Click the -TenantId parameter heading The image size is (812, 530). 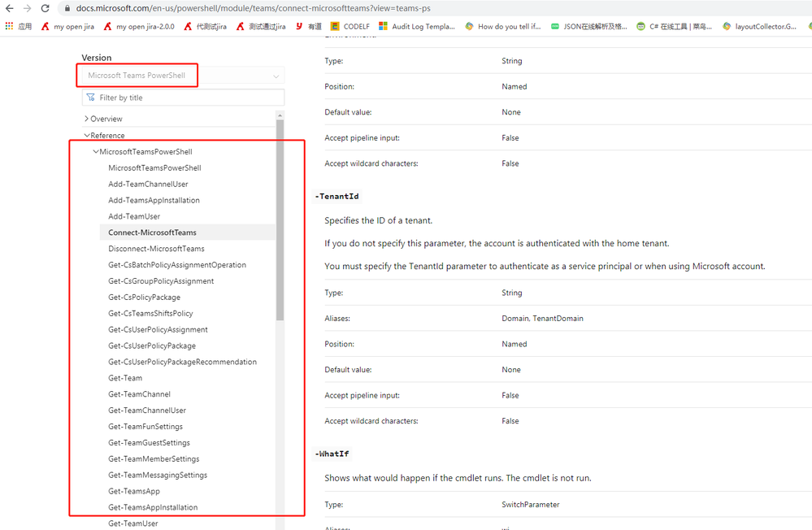coord(337,197)
